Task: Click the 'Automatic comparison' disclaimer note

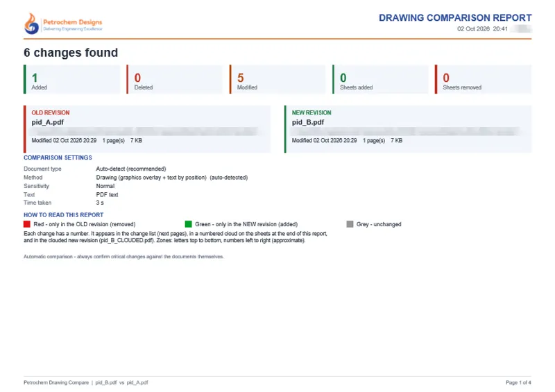Action: click(123, 257)
